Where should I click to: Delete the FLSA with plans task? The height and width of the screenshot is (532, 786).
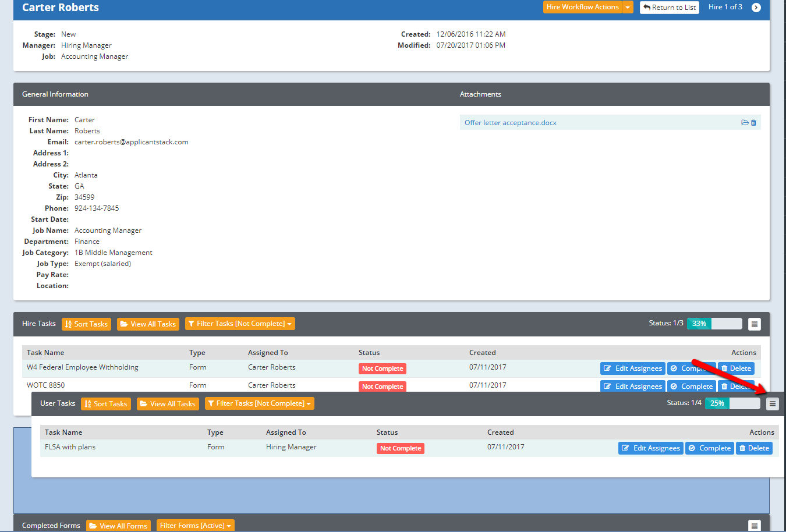click(x=754, y=448)
